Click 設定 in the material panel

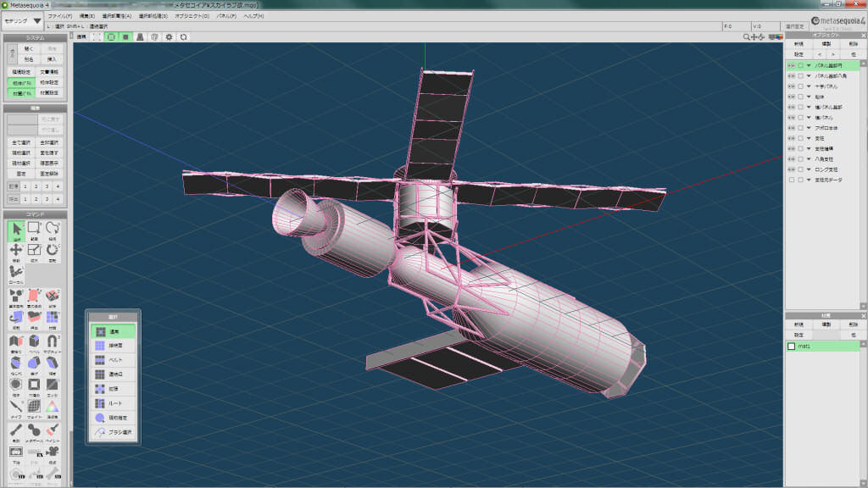click(798, 335)
